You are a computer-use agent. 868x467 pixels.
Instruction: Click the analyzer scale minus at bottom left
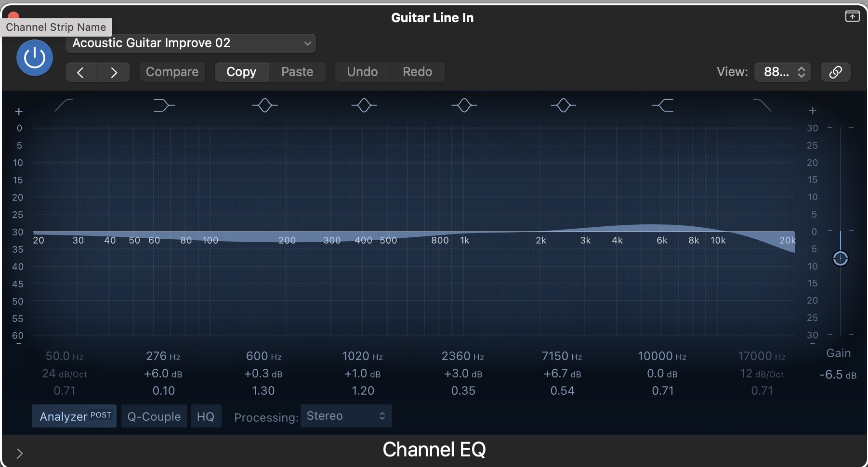point(19,344)
